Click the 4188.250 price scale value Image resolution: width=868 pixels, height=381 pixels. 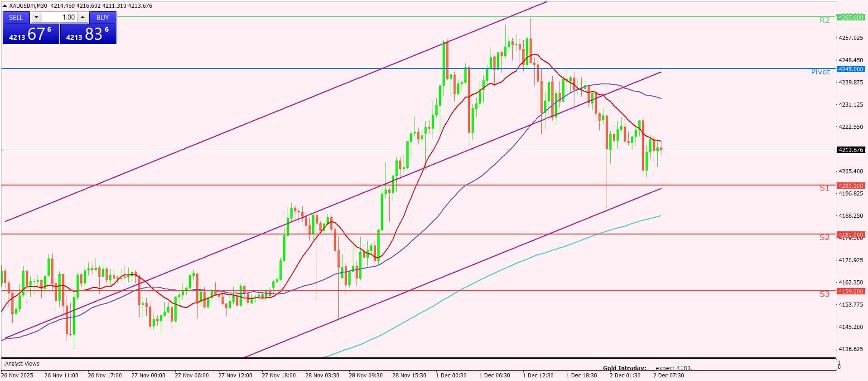[x=851, y=215]
